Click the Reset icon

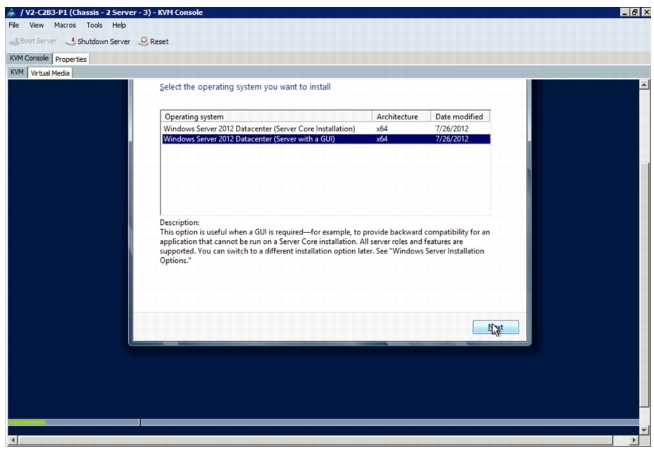(x=143, y=41)
